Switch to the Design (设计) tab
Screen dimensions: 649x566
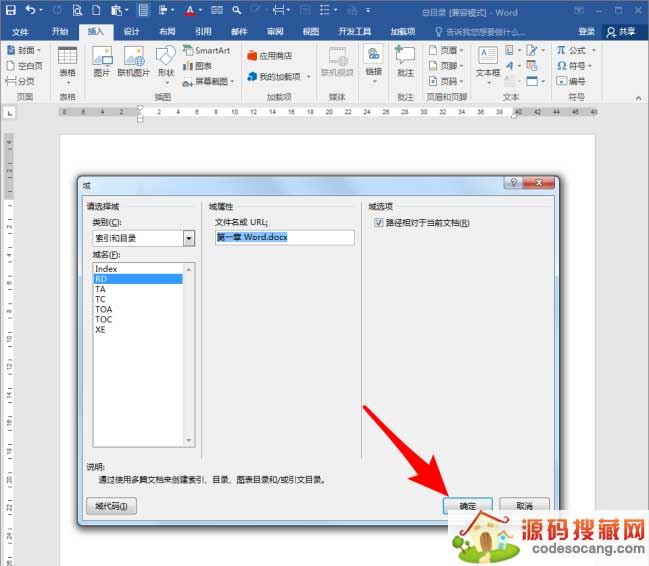(x=132, y=31)
